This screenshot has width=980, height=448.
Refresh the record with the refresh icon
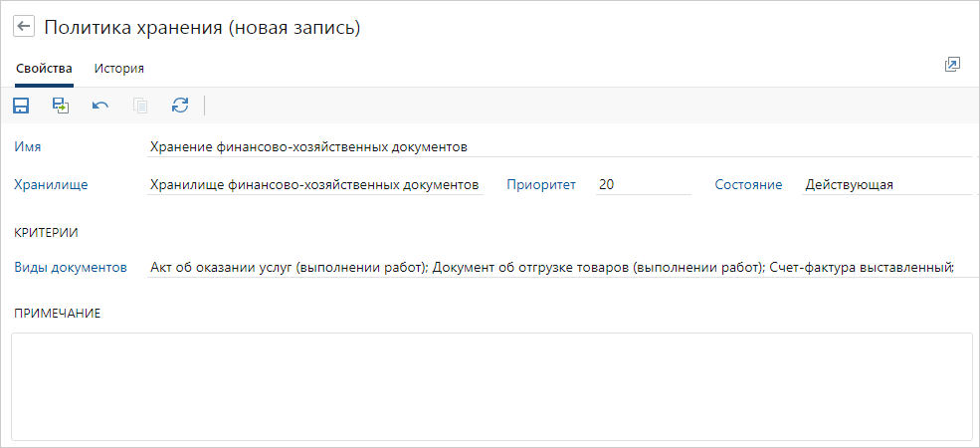pos(180,106)
